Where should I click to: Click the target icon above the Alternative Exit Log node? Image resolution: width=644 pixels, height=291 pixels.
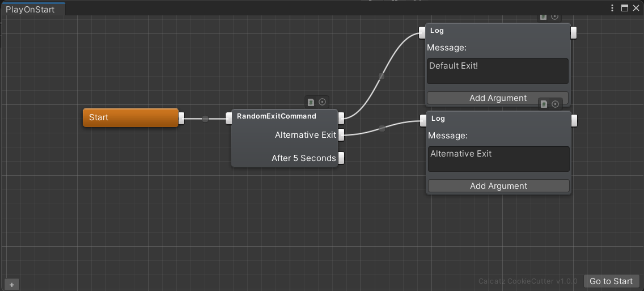(556, 104)
